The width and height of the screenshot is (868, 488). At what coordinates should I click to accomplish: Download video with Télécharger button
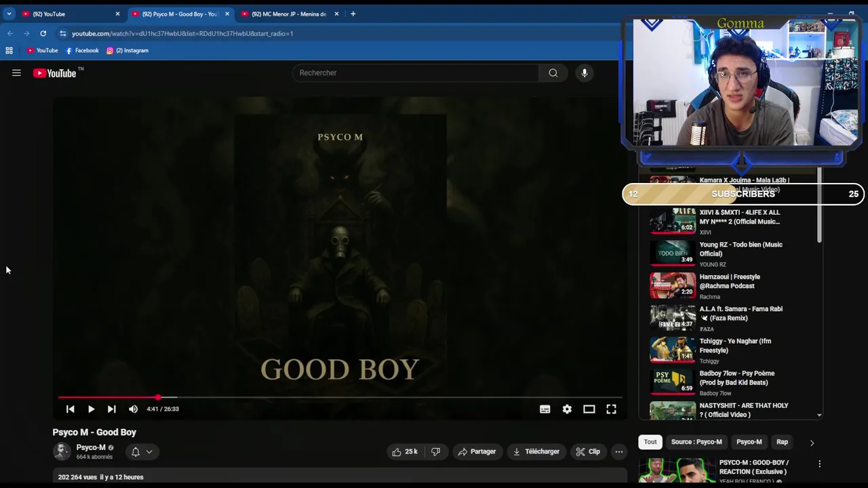536,451
